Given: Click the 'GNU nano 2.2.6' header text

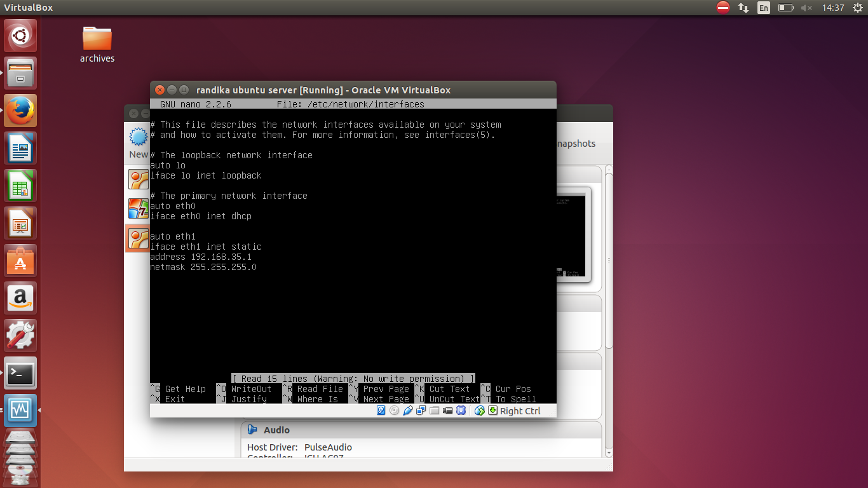Looking at the screenshot, I should point(195,104).
